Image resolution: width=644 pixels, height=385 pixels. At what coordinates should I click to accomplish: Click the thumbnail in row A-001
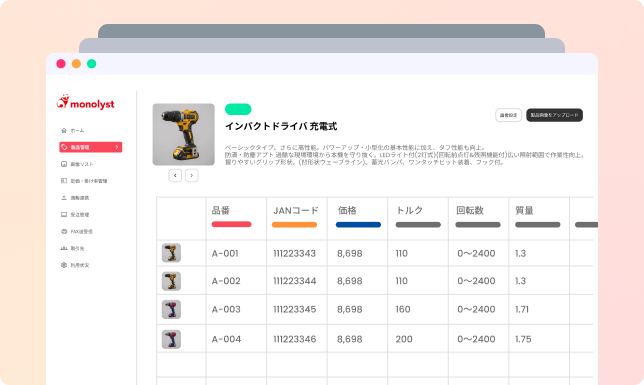(x=171, y=253)
